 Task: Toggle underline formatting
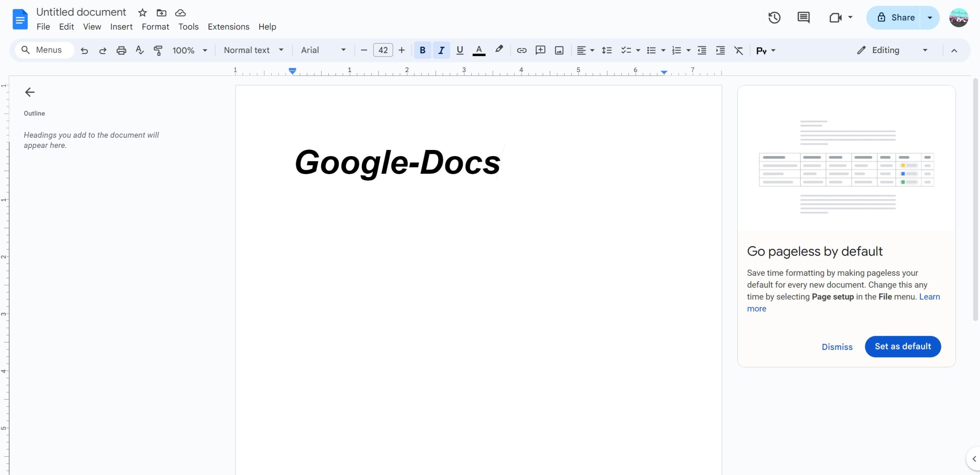pyautogui.click(x=460, y=50)
